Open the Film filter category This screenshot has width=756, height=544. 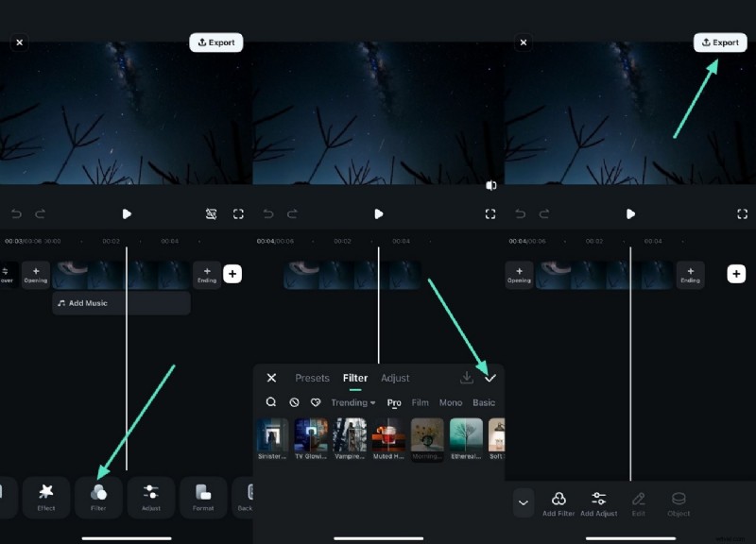tap(420, 402)
